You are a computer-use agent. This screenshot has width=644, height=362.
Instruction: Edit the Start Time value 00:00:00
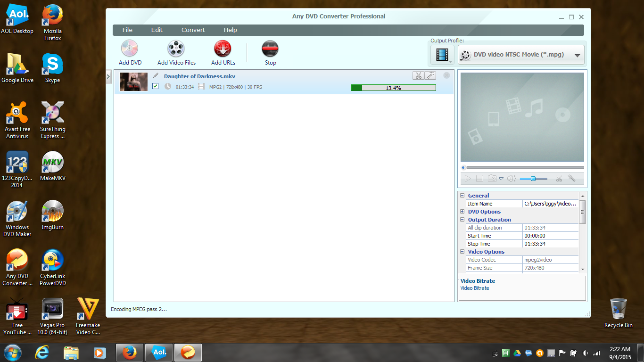551,236
